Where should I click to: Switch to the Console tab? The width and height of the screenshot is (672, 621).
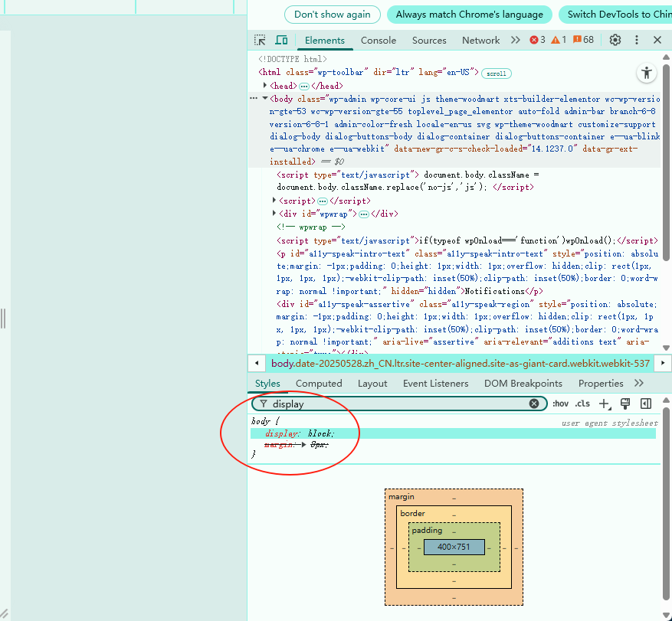click(379, 41)
